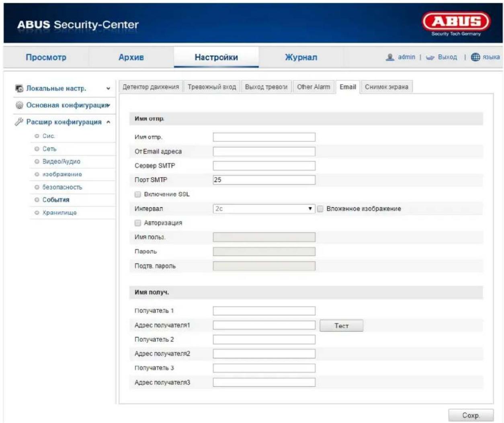
Task: Go to the Выход тревоги tab
Action: click(266, 87)
